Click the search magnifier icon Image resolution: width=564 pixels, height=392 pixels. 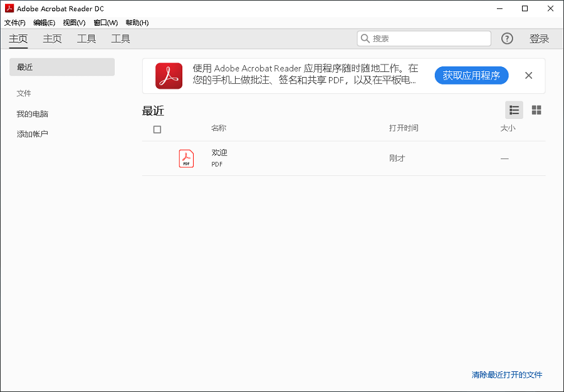(x=365, y=38)
